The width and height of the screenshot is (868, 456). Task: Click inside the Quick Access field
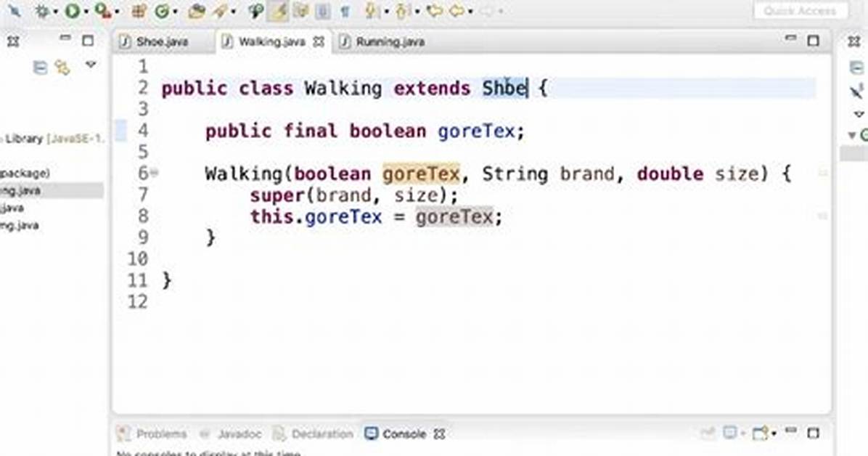(801, 10)
